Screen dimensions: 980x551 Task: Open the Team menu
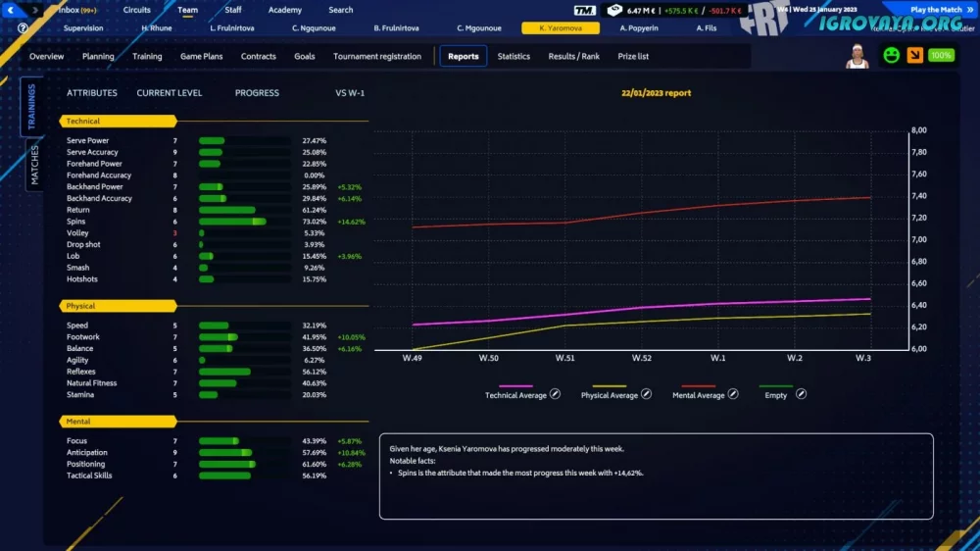point(187,10)
